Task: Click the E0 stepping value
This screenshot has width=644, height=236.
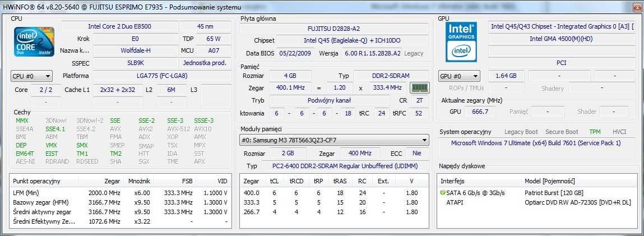Action: [135, 39]
